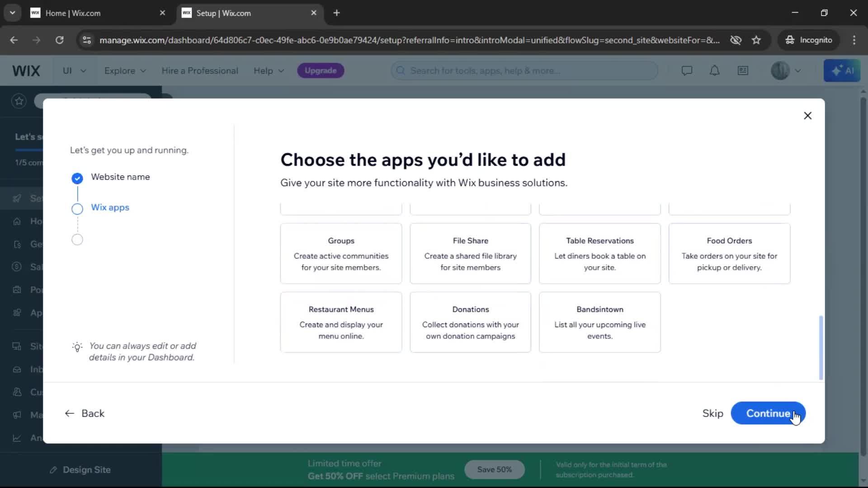Click Hire a Professional link
The image size is (868, 488).
[x=200, y=70]
